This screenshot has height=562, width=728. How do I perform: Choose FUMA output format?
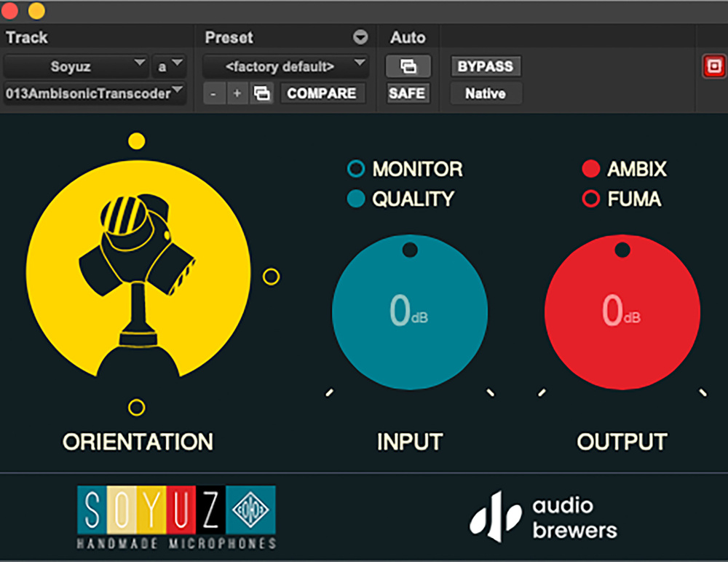pos(590,199)
